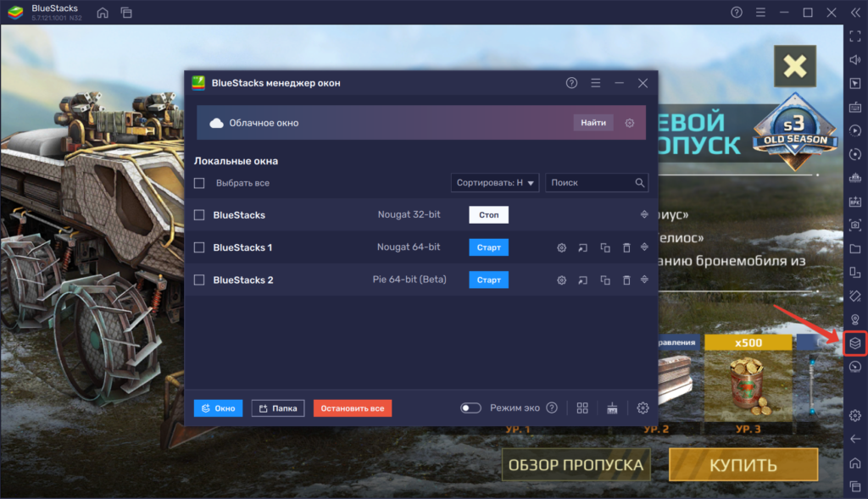Open hamburger menu in manager title bar
This screenshot has width=868, height=499.
596,83
